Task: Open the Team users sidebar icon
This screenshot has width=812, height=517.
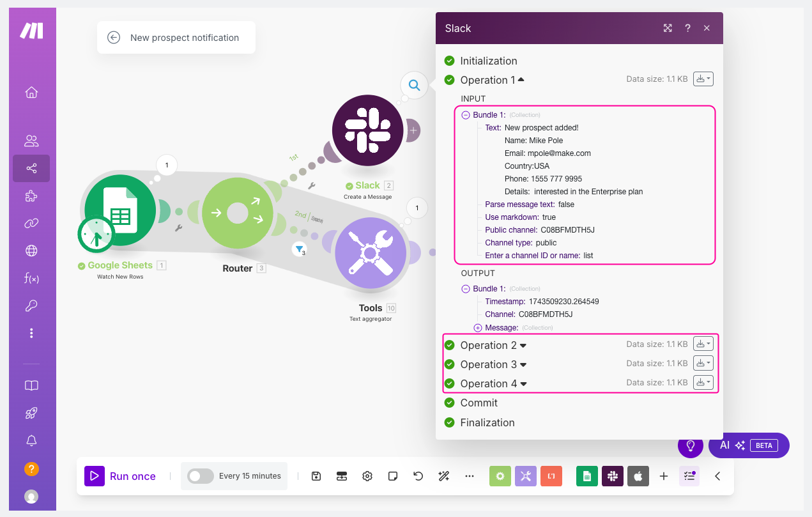Action: 31,141
